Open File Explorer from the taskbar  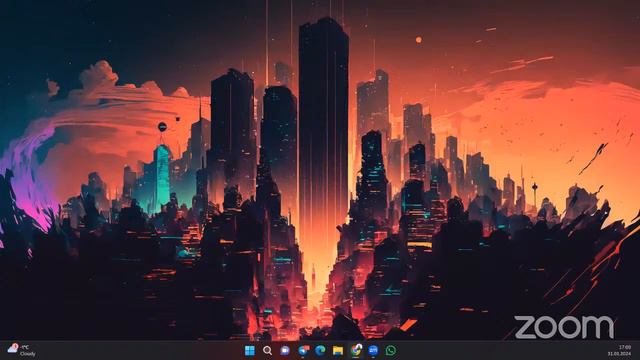(x=338, y=350)
